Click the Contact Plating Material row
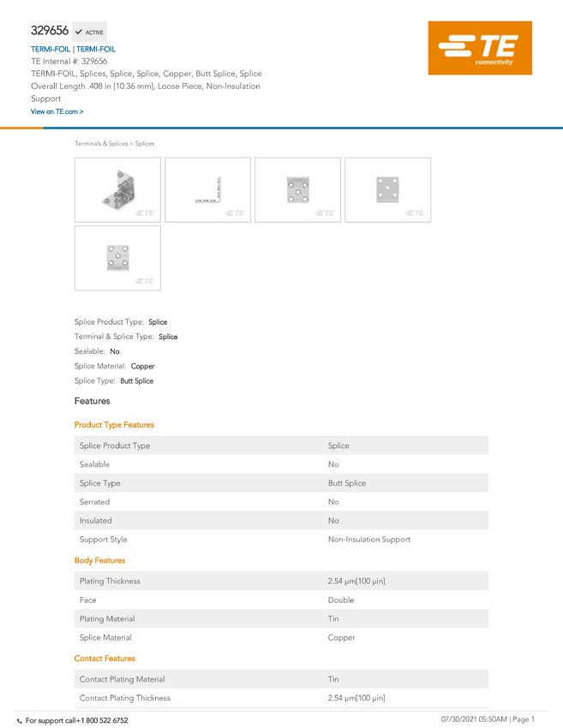The height and width of the screenshot is (728, 563). pyautogui.click(x=281, y=679)
